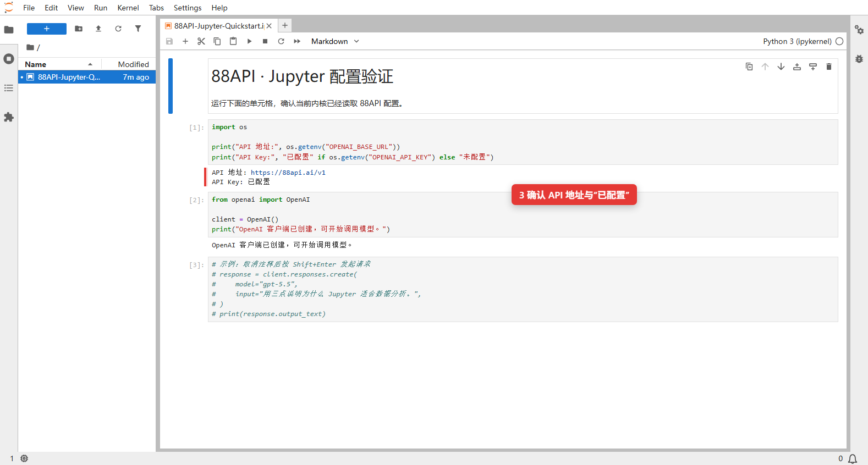The width and height of the screenshot is (868, 465).
Task: Cut the selected cell
Action: click(x=201, y=41)
